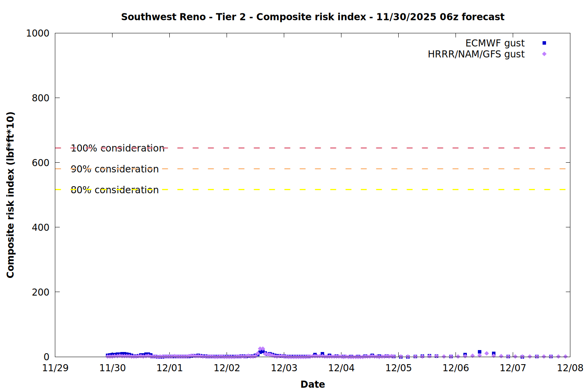Click the 90% consideration threshold label
This screenshot has width=588, height=392.
tap(115, 169)
